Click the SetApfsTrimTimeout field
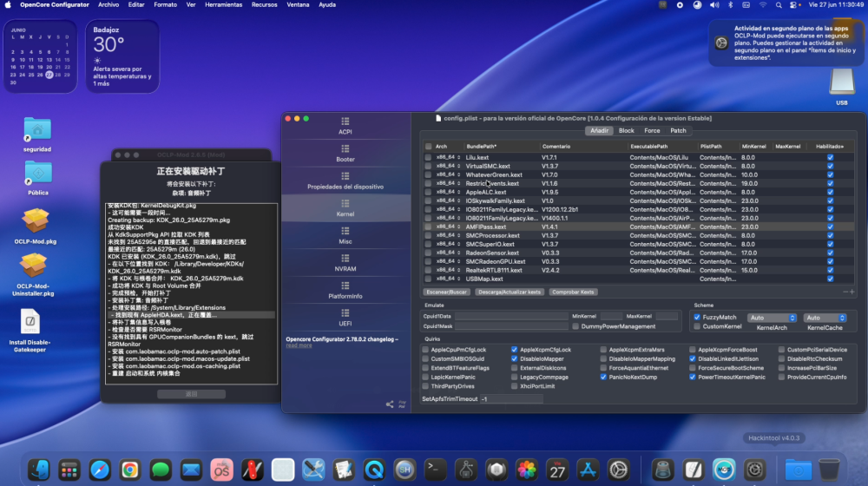 [x=511, y=398]
